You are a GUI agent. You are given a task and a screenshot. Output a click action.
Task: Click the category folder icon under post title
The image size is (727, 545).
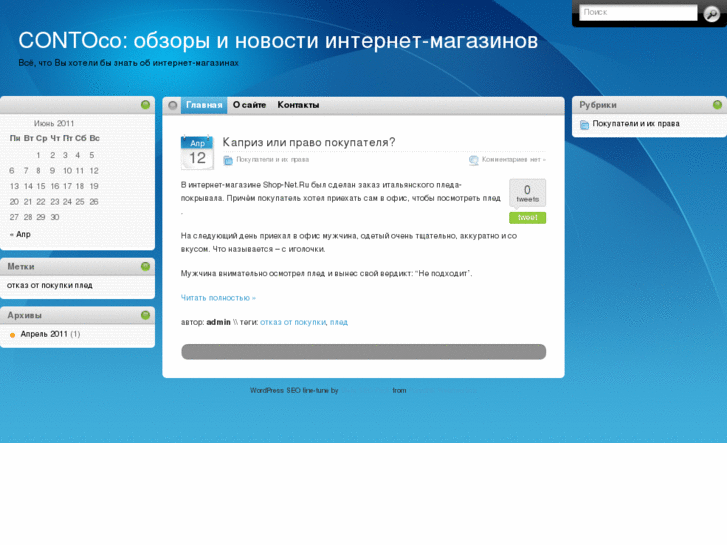[x=228, y=160]
